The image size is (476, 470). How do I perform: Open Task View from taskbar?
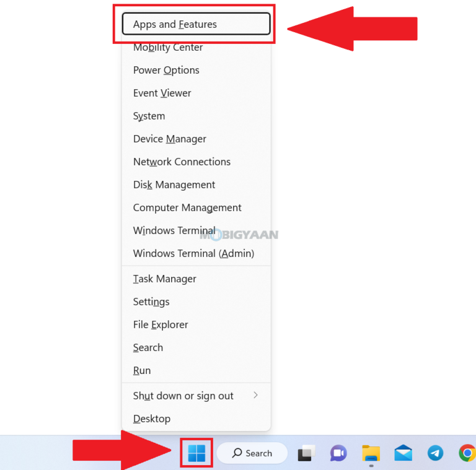click(306, 453)
